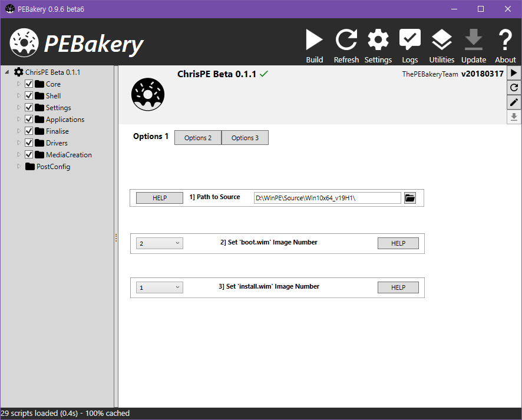
Task: Click the title bar application icon
Action: coord(10,9)
